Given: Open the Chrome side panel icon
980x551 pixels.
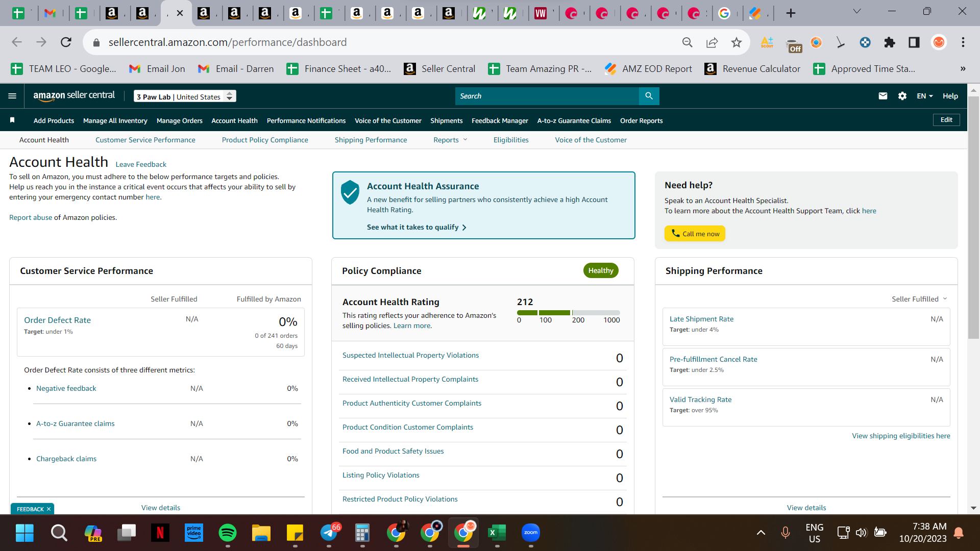Looking at the screenshot, I should (914, 42).
